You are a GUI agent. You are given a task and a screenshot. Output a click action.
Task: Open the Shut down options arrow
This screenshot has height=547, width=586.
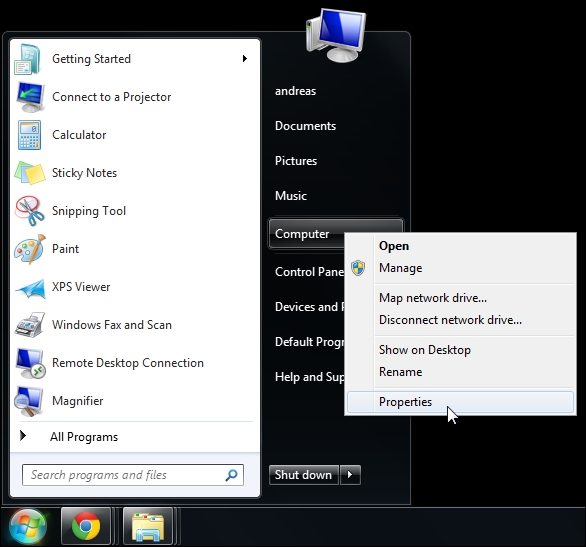coord(350,475)
